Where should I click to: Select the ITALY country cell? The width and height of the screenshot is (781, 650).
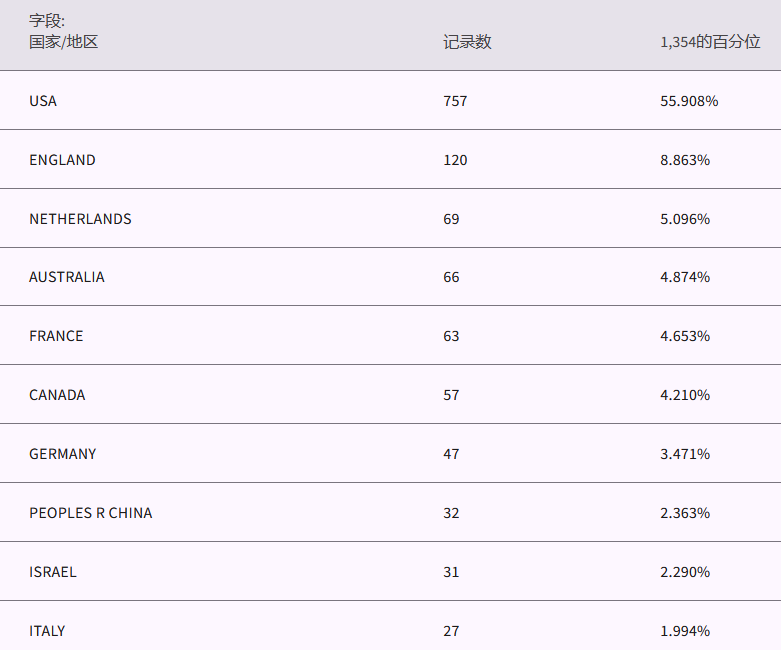tap(47, 631)
